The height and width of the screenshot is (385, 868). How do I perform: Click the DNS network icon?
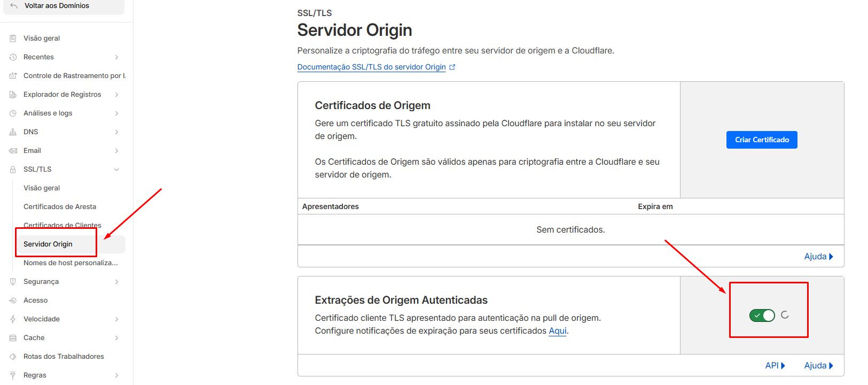[x=13, y=132]
